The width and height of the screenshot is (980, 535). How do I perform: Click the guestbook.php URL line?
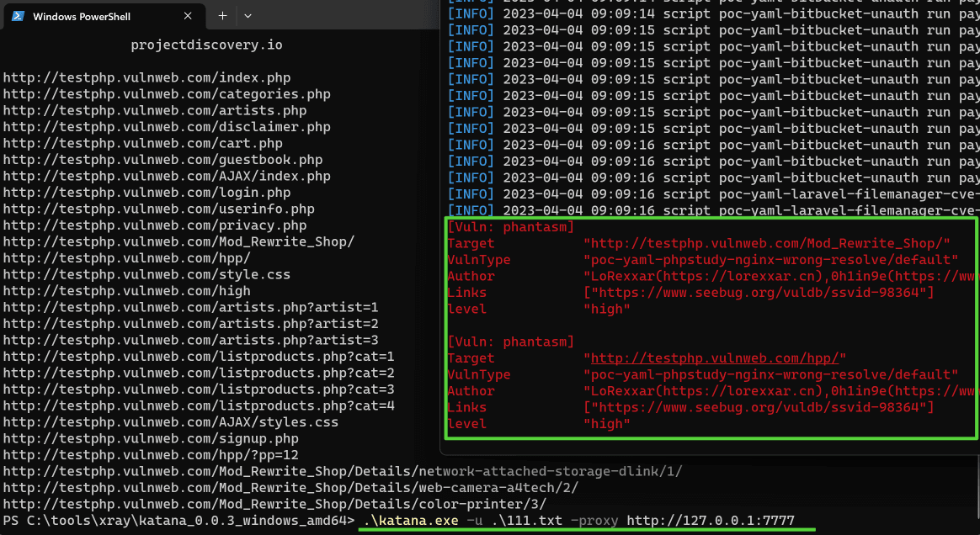point(163,160)
